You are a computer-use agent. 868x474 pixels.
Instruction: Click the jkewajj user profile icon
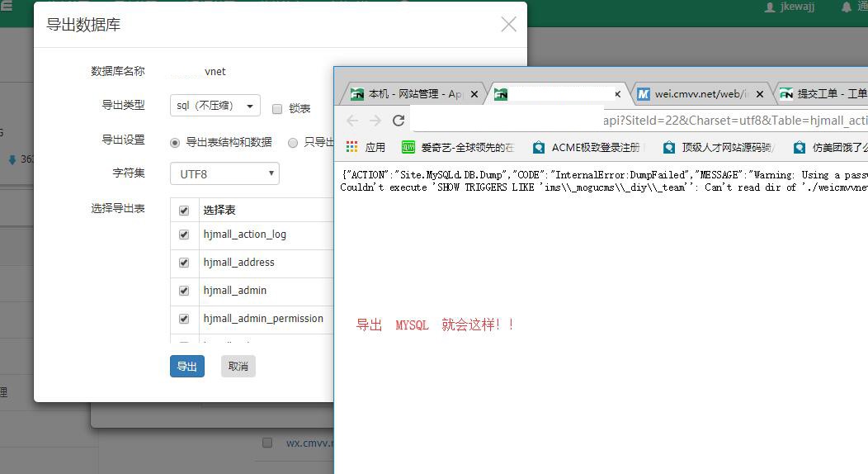click(770, 7)
